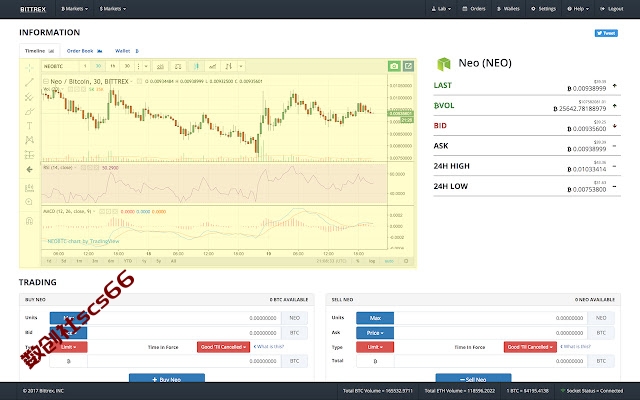Open the Help dropdown menu

(x=578, y=9)
